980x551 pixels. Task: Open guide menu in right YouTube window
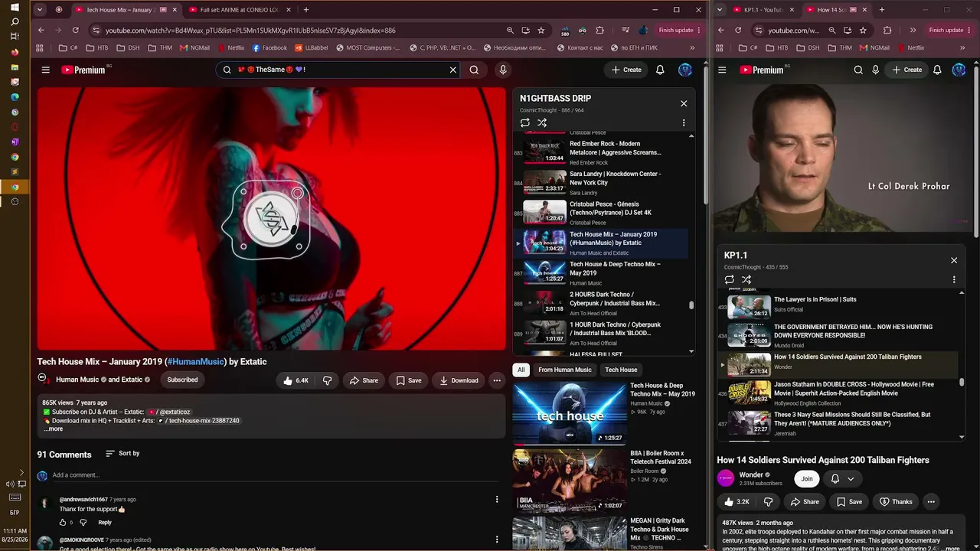click(722, 70)
